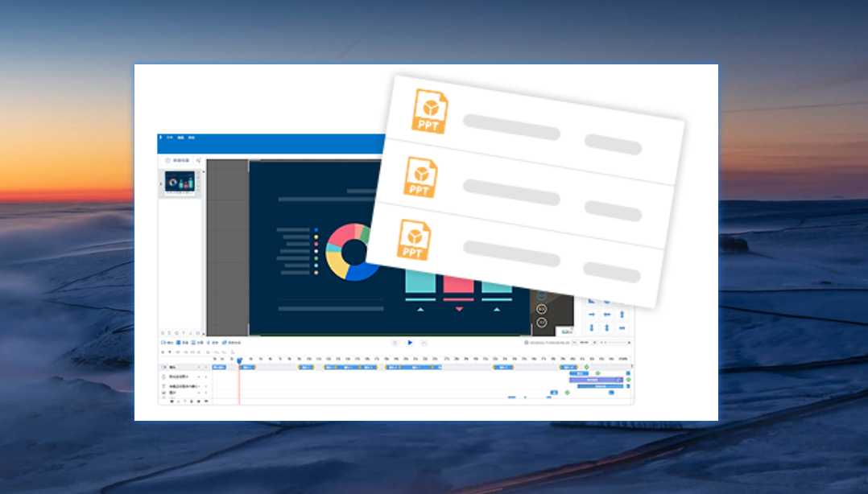Viewport: 868px width, 494px height.
Task: Click the blue down-pointing arrow in the right panel
Action: (592, 328)
